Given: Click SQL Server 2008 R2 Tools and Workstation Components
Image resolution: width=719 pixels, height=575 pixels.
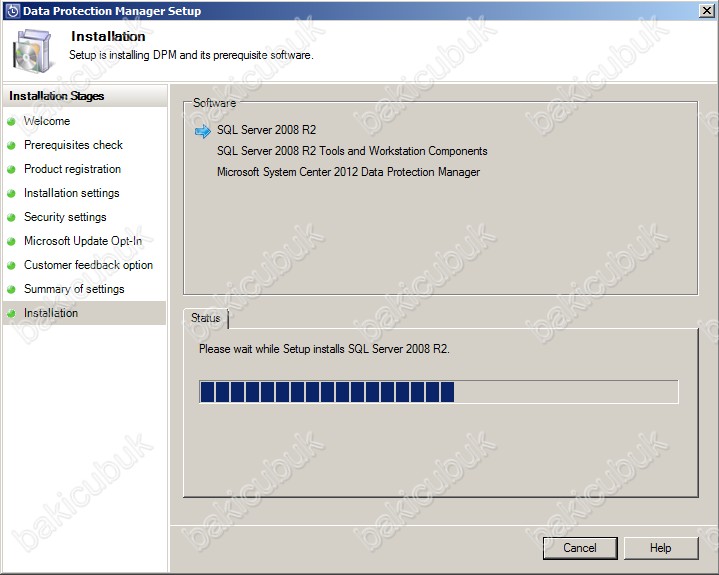Looking at the screenshot, I should [x=352, y=151].
